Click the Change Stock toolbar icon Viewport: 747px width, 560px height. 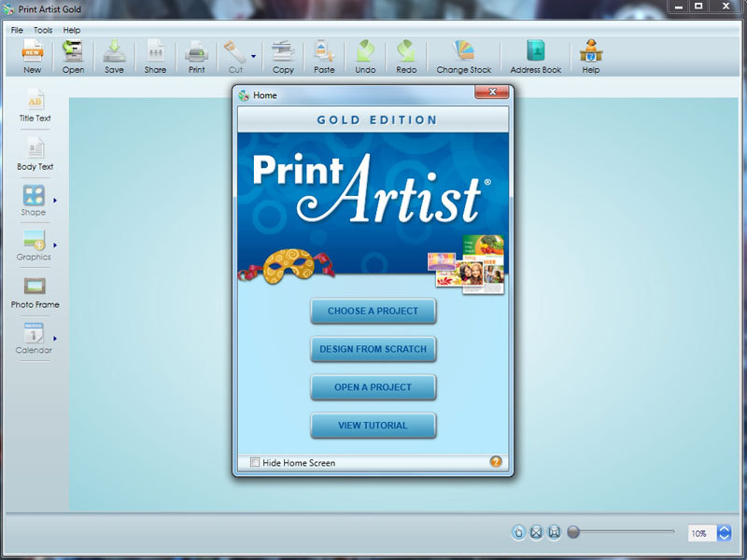(x=464, y=56)
